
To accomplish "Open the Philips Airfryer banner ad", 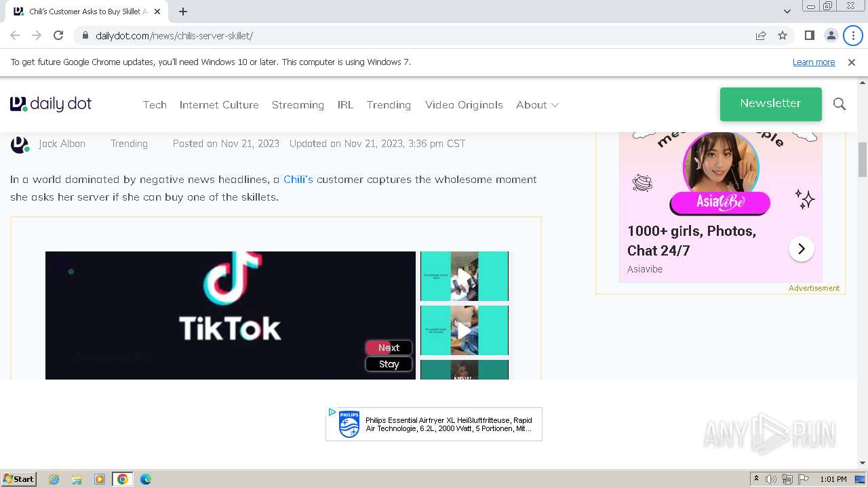I will pos(434,424).
